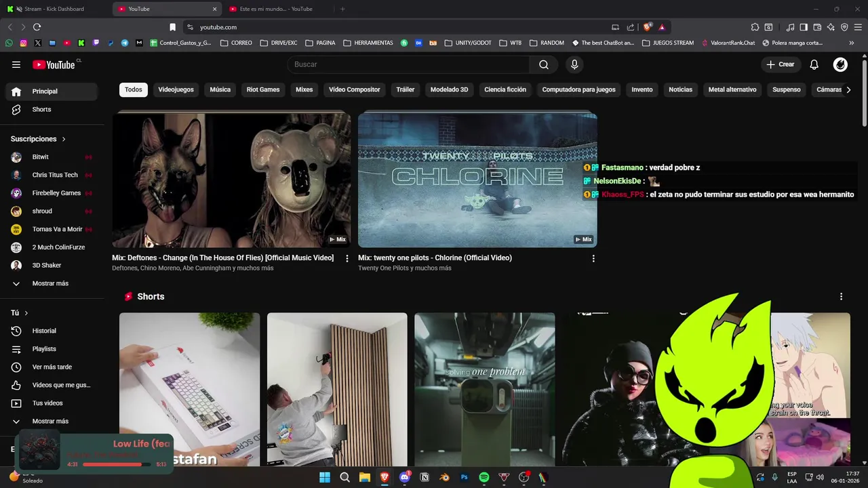Open Shorts section three-dot menu
868x488 pixels.
pos(842,297)
